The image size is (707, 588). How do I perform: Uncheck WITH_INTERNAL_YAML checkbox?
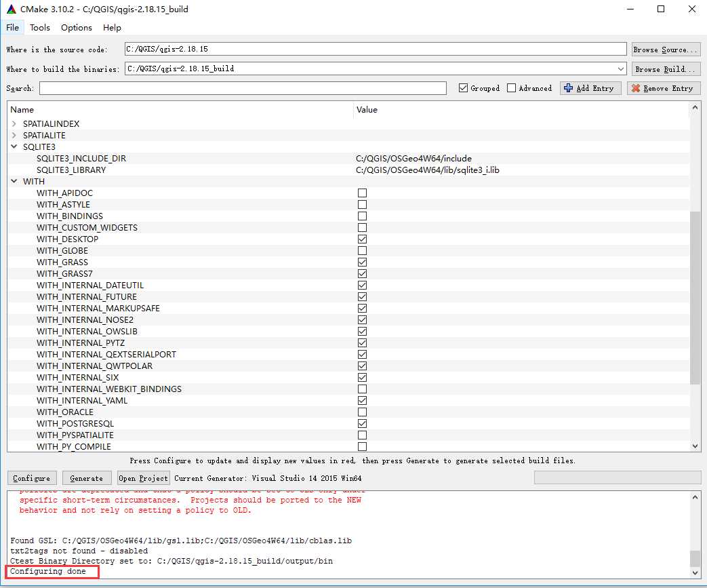coord(362,400)
